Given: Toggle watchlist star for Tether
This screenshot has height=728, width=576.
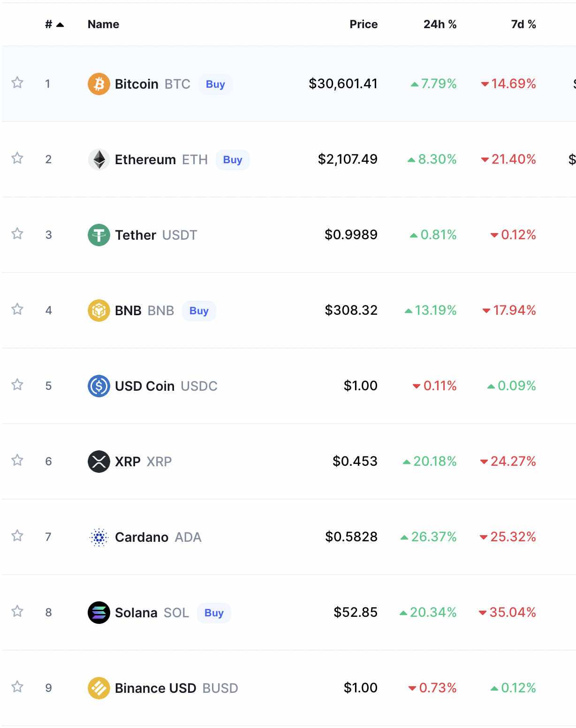Looking at the screenshot, I should [x=17, y=234].
